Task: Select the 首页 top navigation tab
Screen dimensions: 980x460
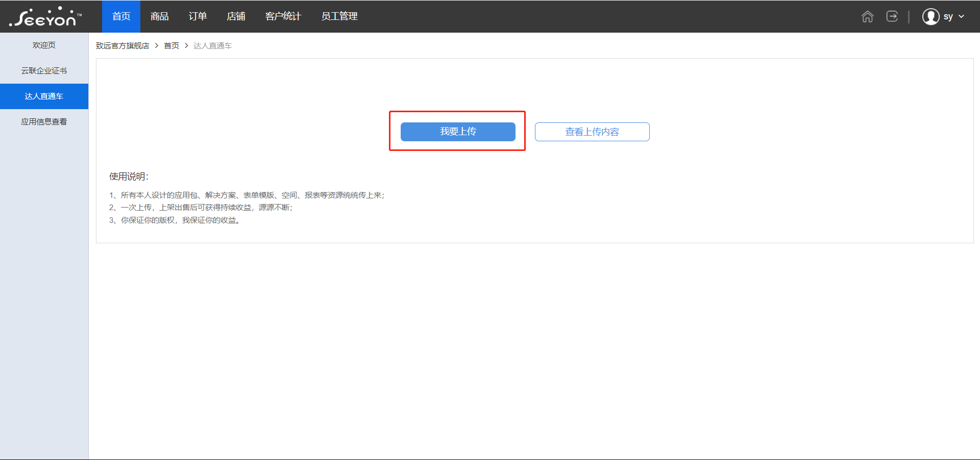Action: click(121, 16)
